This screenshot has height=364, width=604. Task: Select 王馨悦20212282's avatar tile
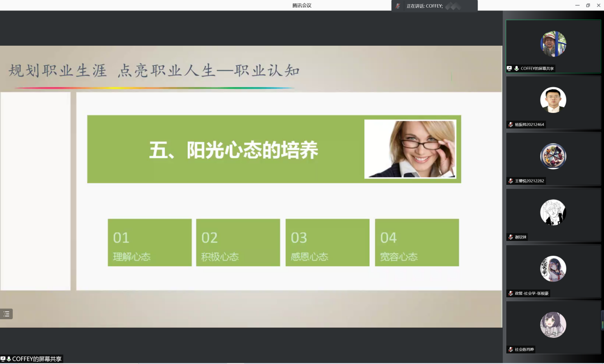[553, 156]
